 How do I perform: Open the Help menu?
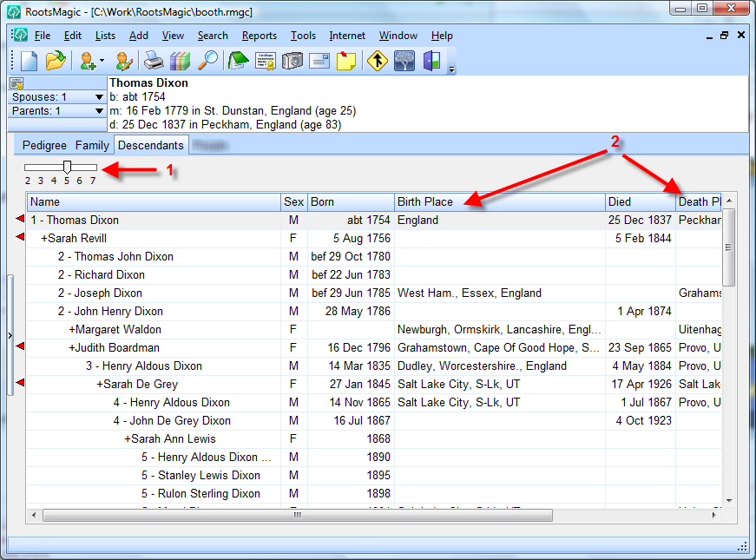pos(442,36)
